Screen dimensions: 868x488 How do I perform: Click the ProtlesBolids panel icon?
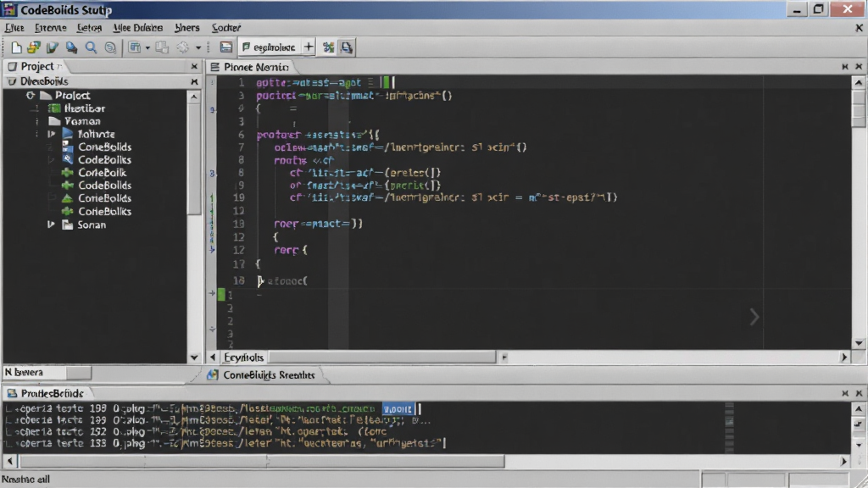(x=12, y=393)
